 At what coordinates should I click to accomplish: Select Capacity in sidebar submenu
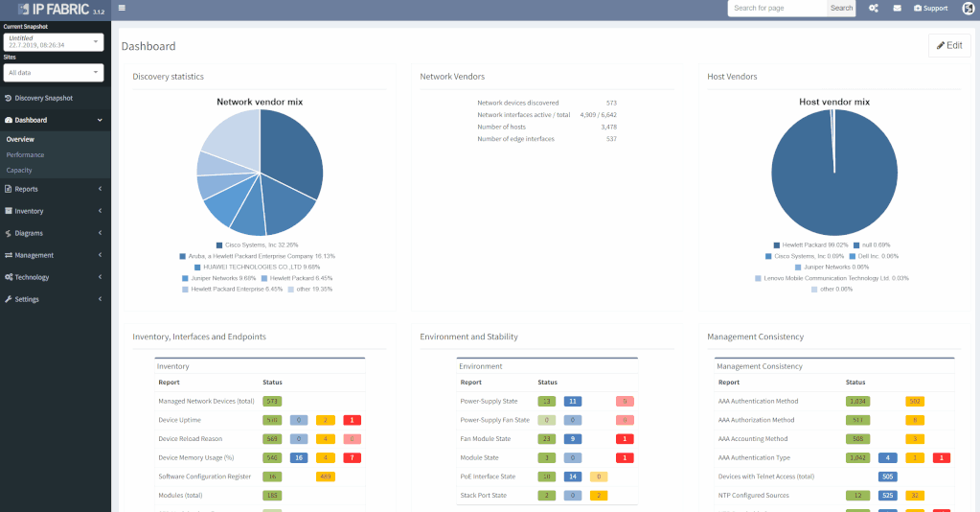point(19,170)
